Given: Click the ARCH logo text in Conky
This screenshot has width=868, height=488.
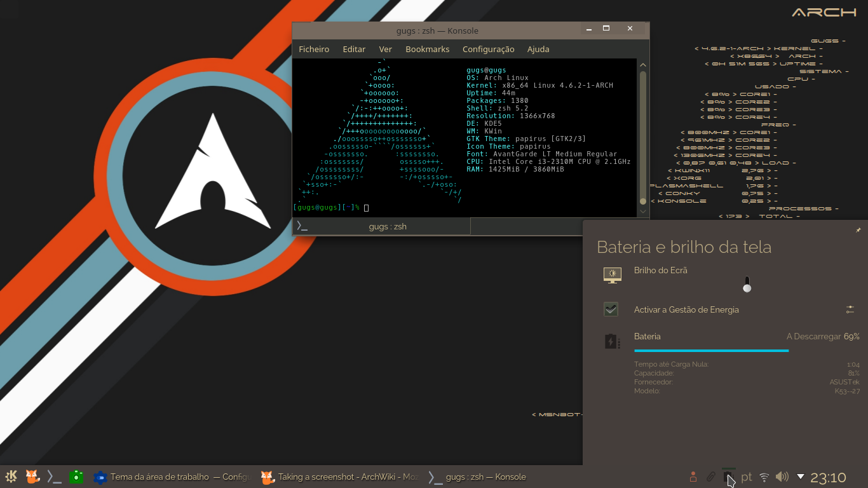Looking at the screenshot, I should coord(824,12).
